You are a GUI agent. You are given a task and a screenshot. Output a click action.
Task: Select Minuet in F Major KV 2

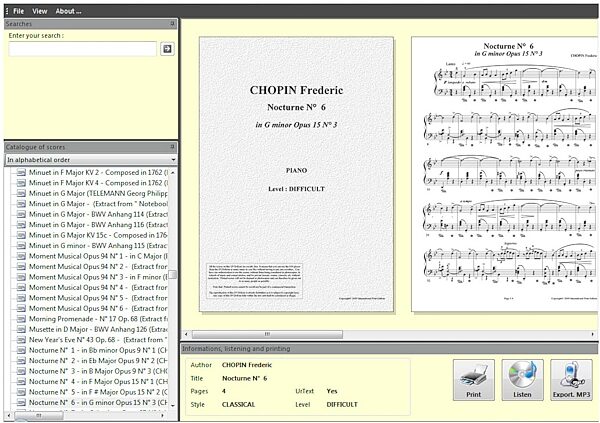point(98,172)
